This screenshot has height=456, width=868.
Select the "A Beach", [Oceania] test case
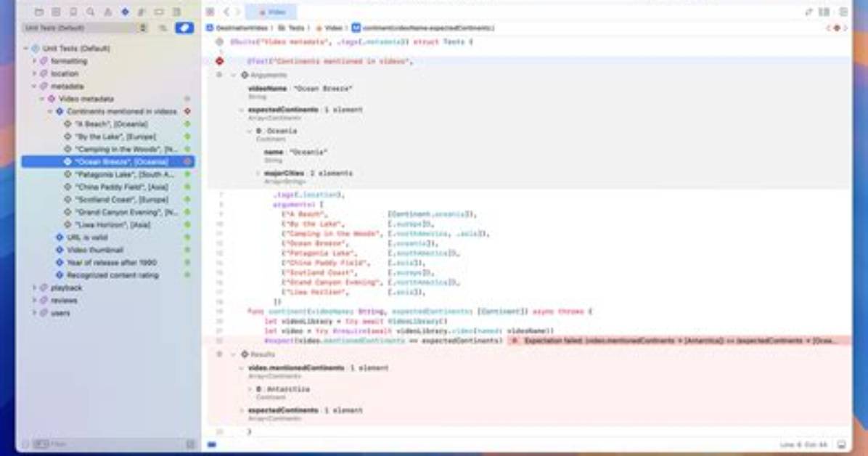click(108, 124)
